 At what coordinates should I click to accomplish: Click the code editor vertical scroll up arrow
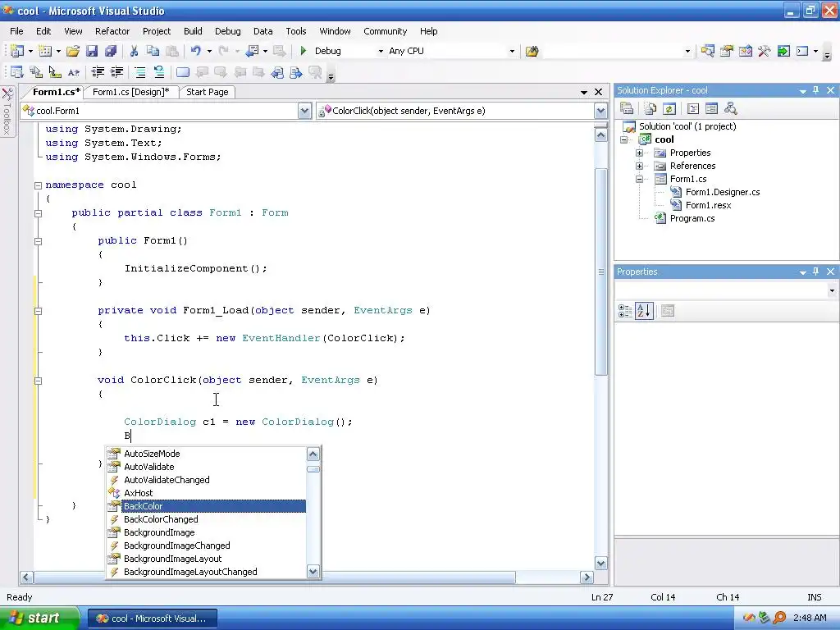[600, 135]
